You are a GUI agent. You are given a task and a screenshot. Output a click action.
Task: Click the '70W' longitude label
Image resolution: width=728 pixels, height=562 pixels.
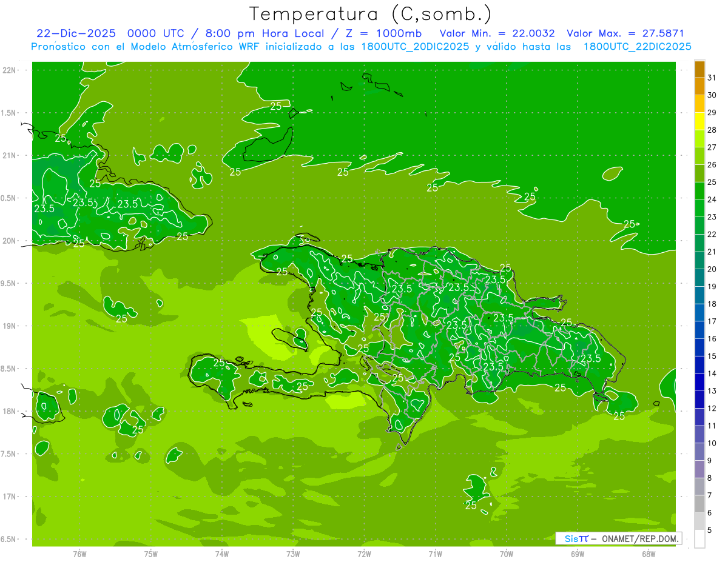(507, 554)
